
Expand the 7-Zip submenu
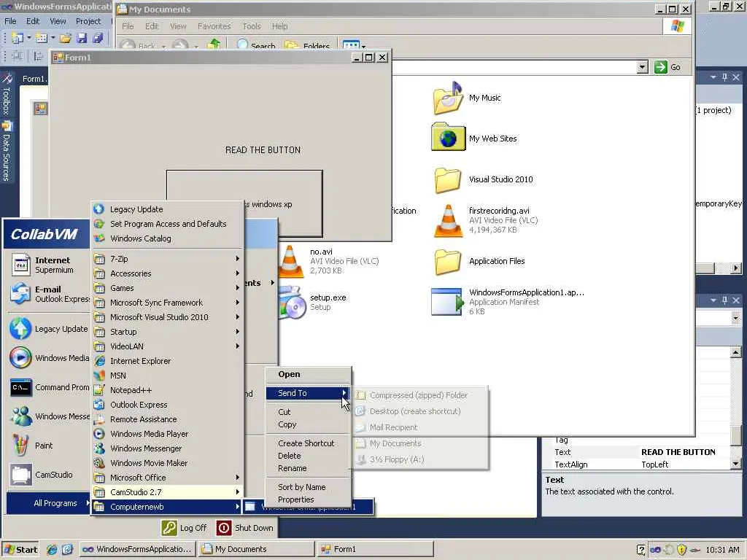167,259
